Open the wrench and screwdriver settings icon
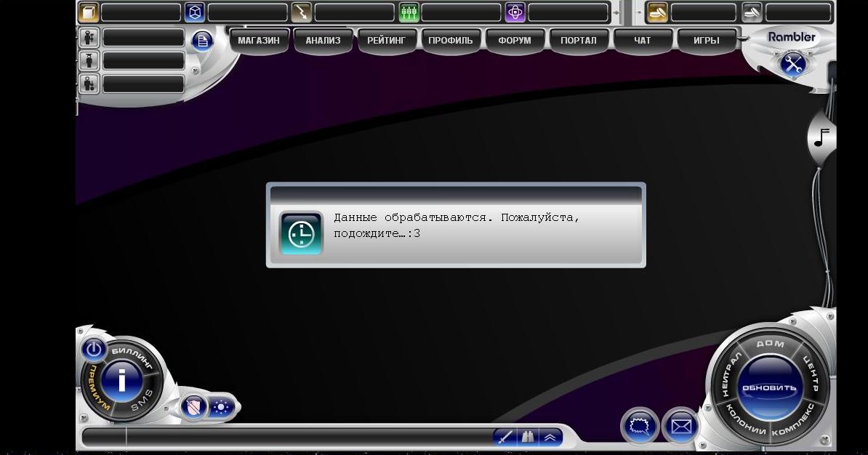Screen dimensions: 868x455 click(792, 63)
